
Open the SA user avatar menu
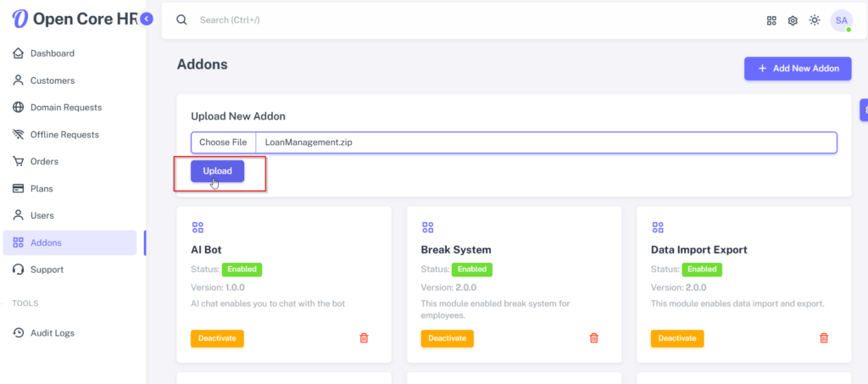842,20
